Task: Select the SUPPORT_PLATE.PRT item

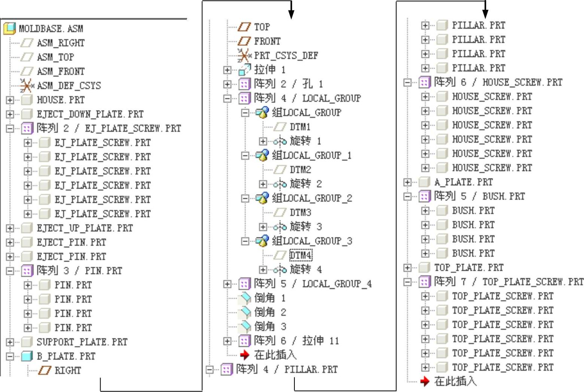Action: 82,342
